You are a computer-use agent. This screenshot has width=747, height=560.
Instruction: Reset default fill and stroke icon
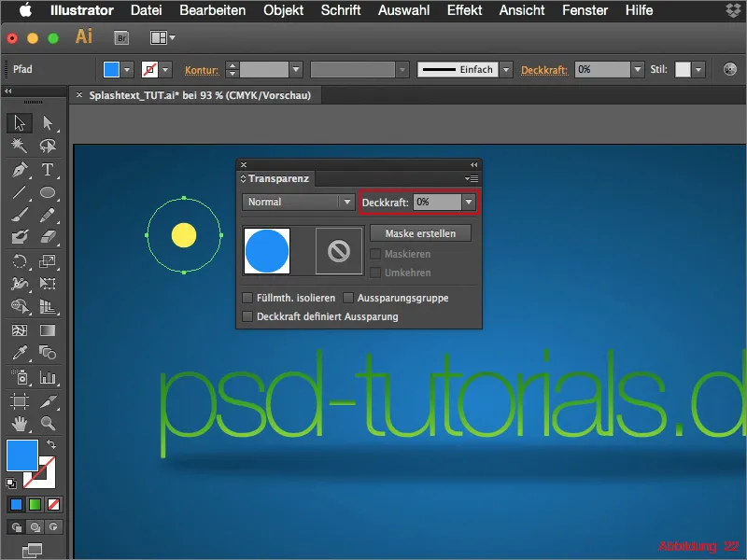(11, 483)
